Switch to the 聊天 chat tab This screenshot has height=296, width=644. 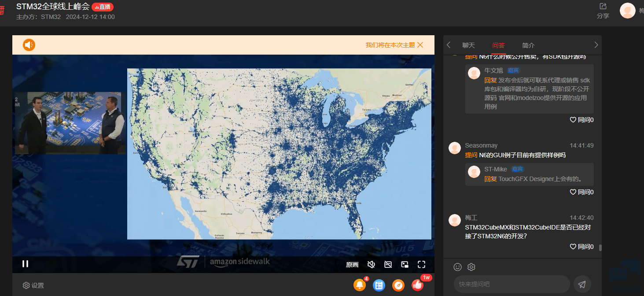point(468,45)
